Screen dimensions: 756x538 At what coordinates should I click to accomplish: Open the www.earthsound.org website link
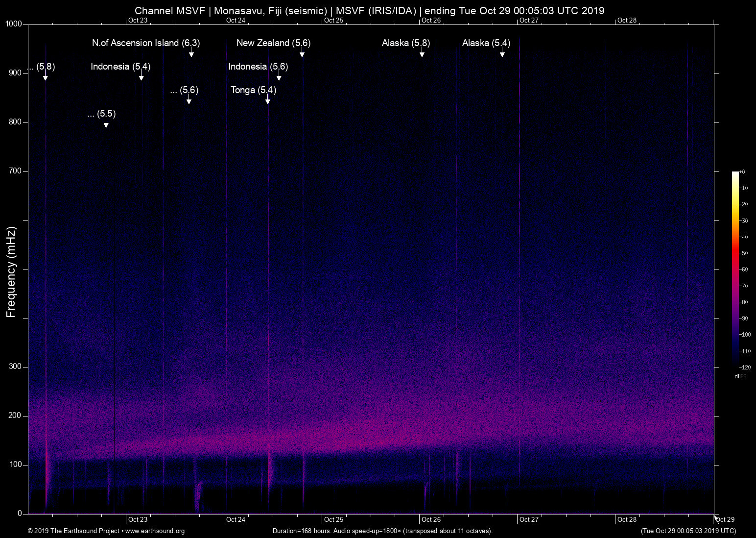tap(154, 531)
